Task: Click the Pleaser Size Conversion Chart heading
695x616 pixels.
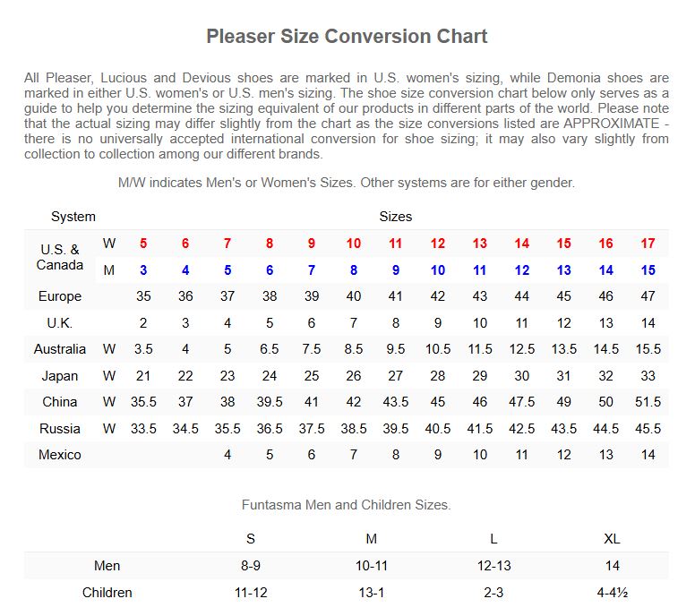Action: pyautogui.click(x=347, y=37)
